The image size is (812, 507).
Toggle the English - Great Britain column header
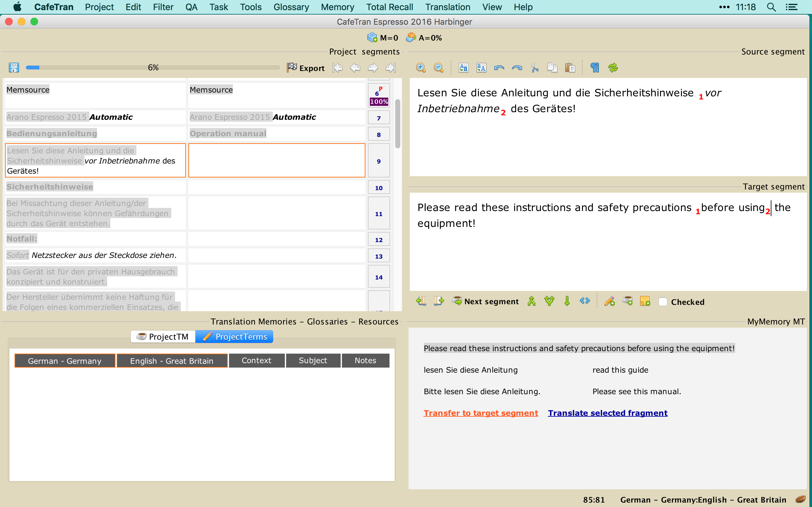(x=172, y=361)
